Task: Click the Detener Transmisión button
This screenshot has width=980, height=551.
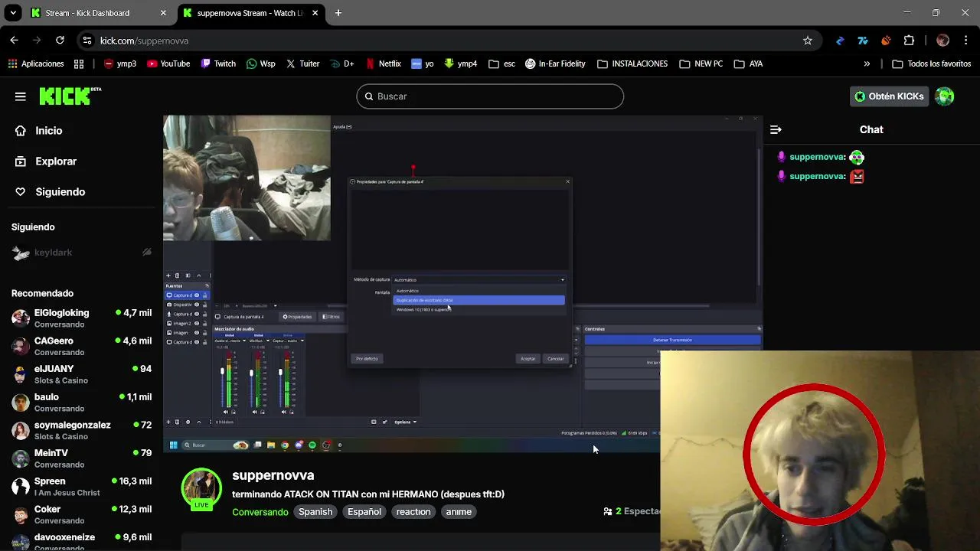Action: (672, 340)
